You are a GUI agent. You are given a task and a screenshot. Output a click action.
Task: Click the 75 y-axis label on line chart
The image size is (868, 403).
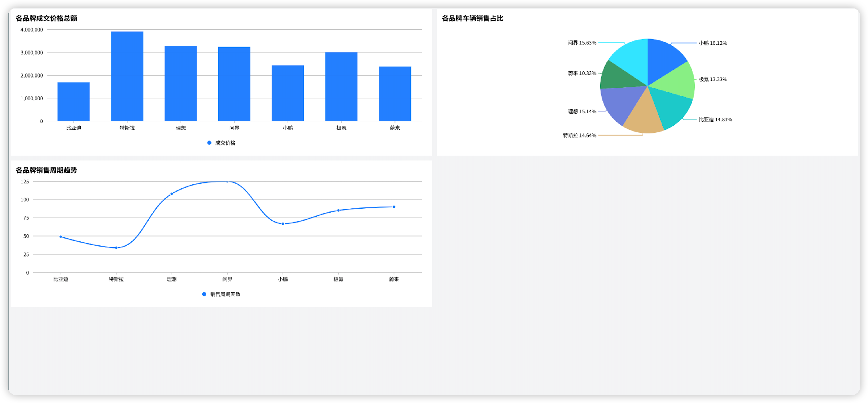pyautogui.click(x=26, y=218)
